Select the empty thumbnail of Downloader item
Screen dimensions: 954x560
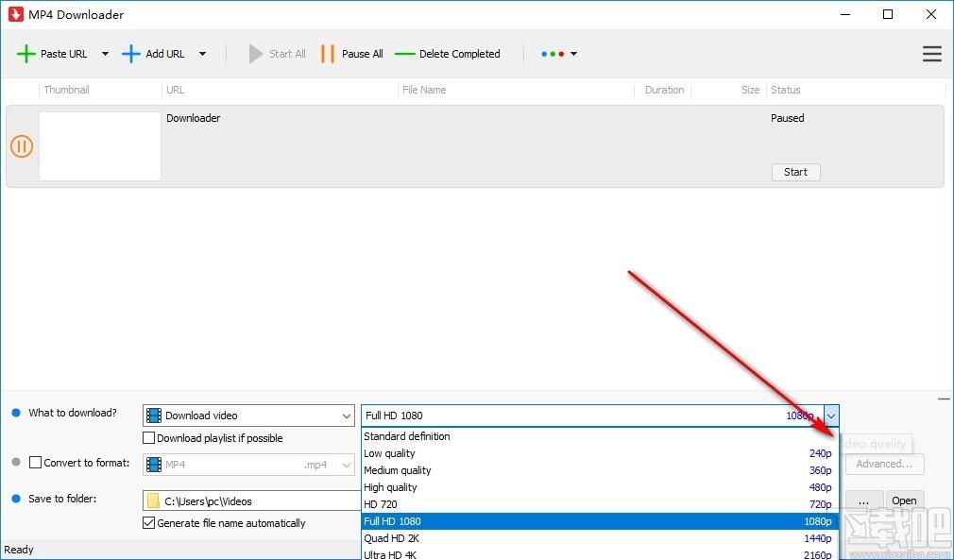pyautogui.click(x=100, y=146)
